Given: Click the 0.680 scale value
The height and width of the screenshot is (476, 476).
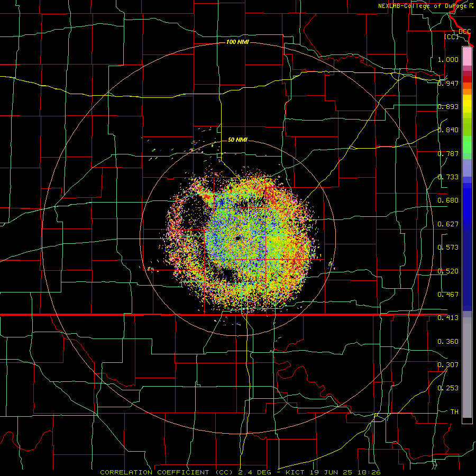Looking at the screenshot, I should (x=448, y=200).
